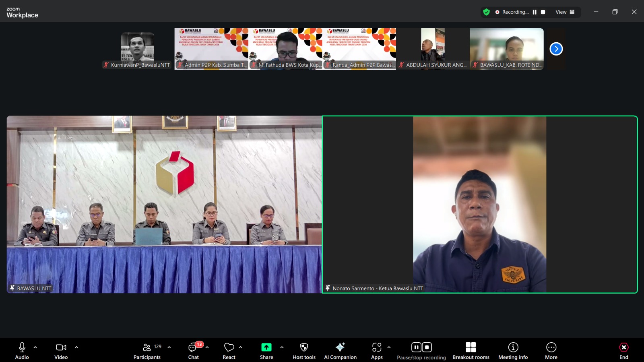Image resolution: width=644 pixels, height=362 pixels.
Task: Open the View layout menu
Action: 565,12
